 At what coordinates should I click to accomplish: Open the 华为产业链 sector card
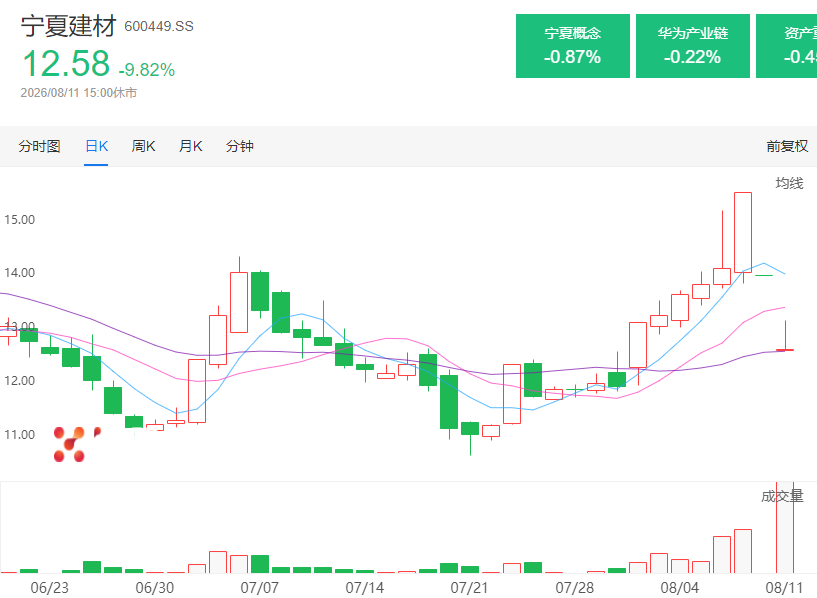692,46
